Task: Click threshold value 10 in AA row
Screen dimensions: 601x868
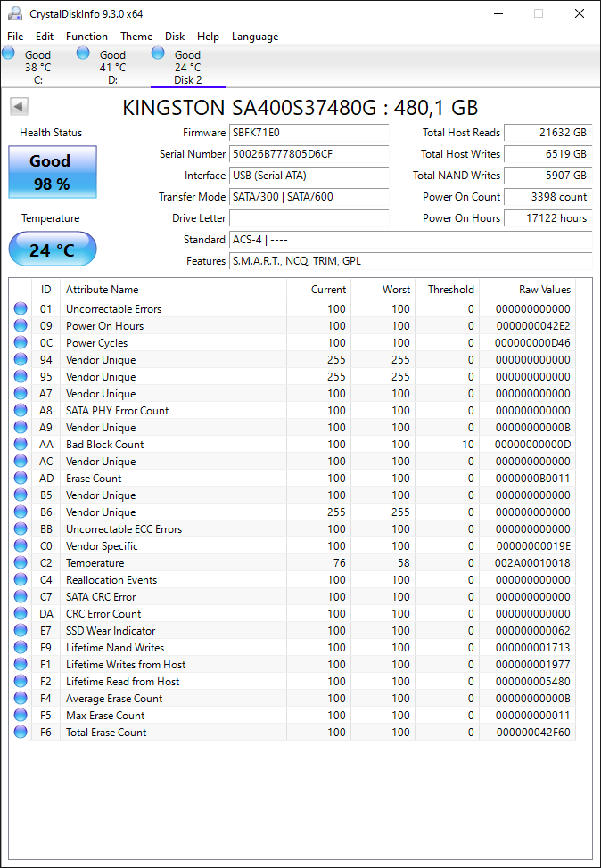Action: [x=468, y=445]
